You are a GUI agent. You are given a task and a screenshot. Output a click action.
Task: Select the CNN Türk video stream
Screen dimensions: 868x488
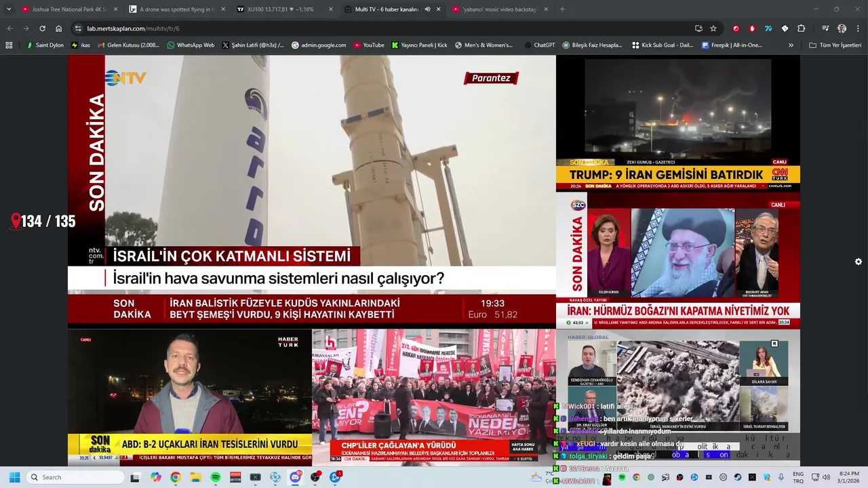(678, 123)
